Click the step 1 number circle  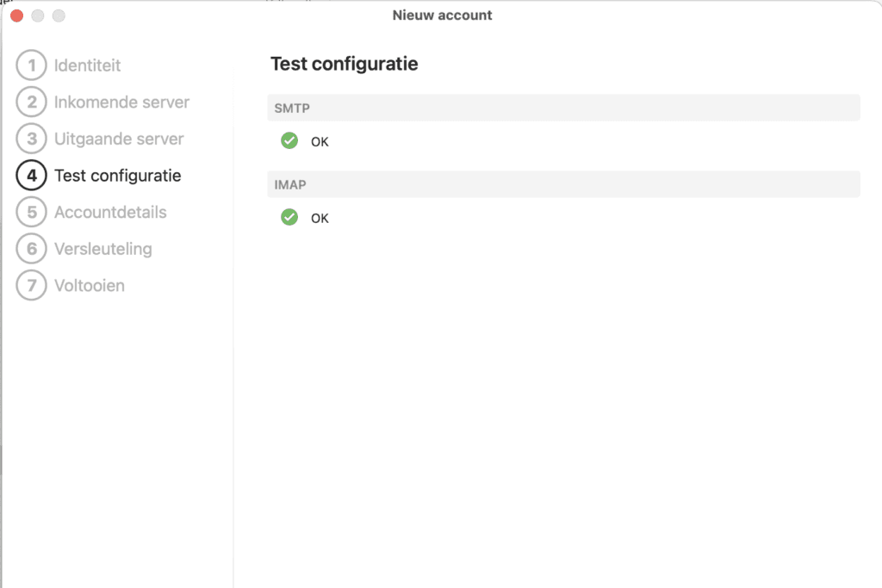coord(32,65)
